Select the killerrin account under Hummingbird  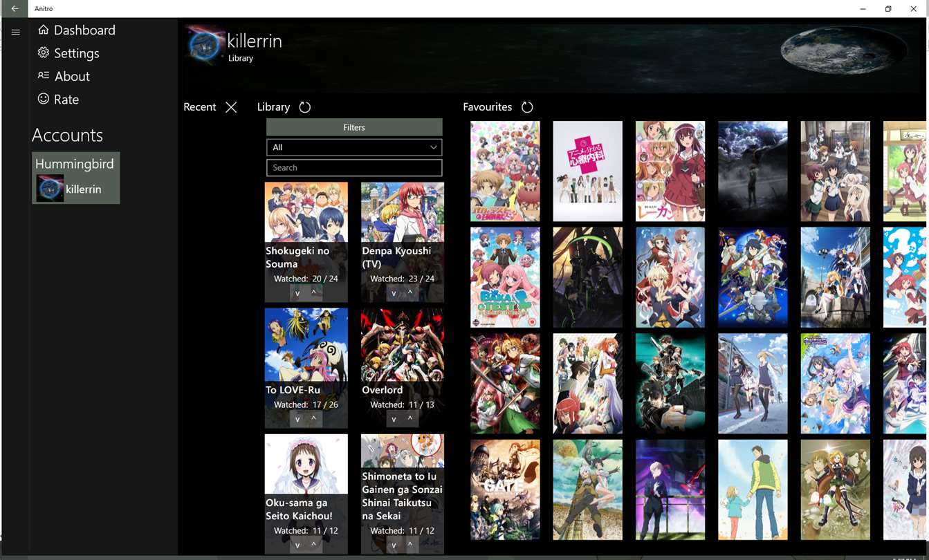(76, 189)
